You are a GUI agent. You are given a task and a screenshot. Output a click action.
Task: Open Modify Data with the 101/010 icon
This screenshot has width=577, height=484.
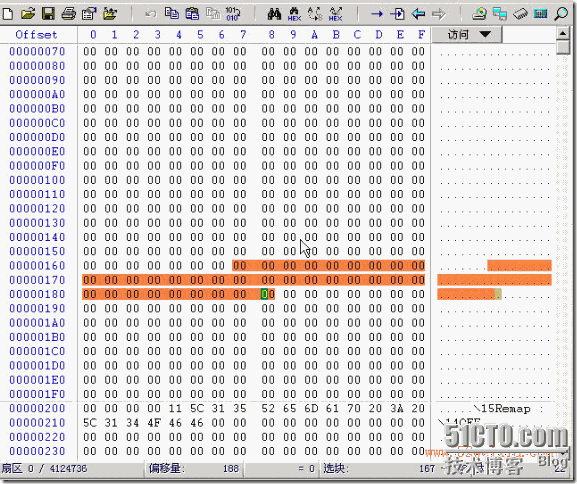coord(233,14)
